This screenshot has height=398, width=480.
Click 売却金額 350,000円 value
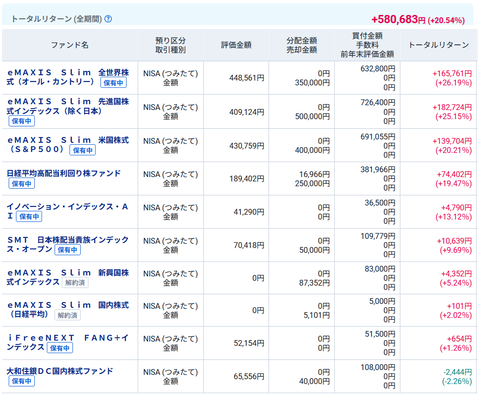coord(312,83)
